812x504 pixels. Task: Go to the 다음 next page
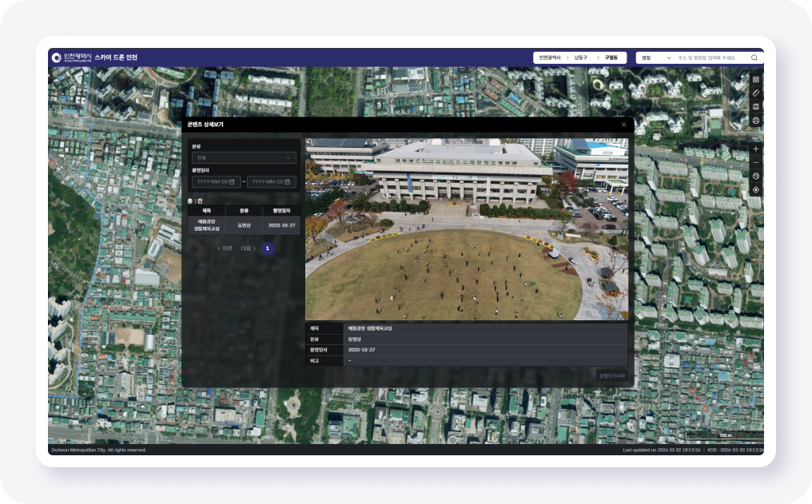[x=249, y=248]
